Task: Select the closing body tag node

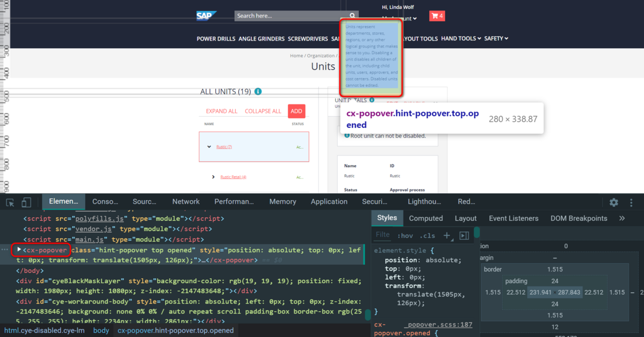Action: tap(29, 271)
